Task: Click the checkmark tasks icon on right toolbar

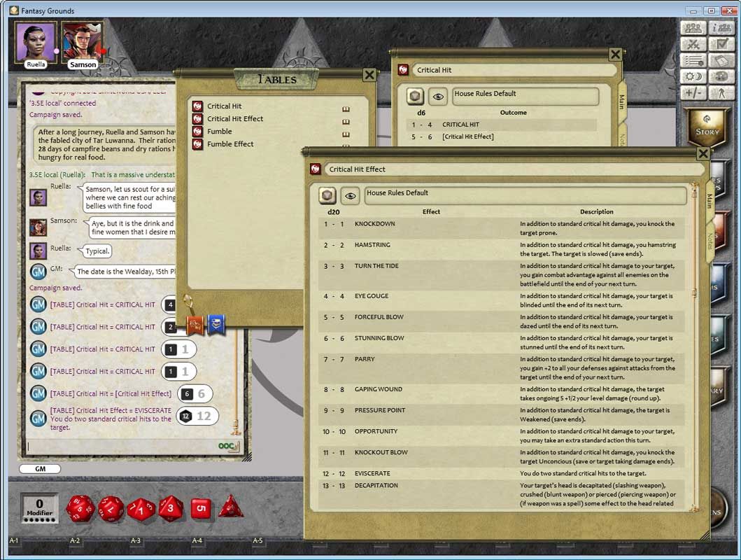Action: click(721, 43)
